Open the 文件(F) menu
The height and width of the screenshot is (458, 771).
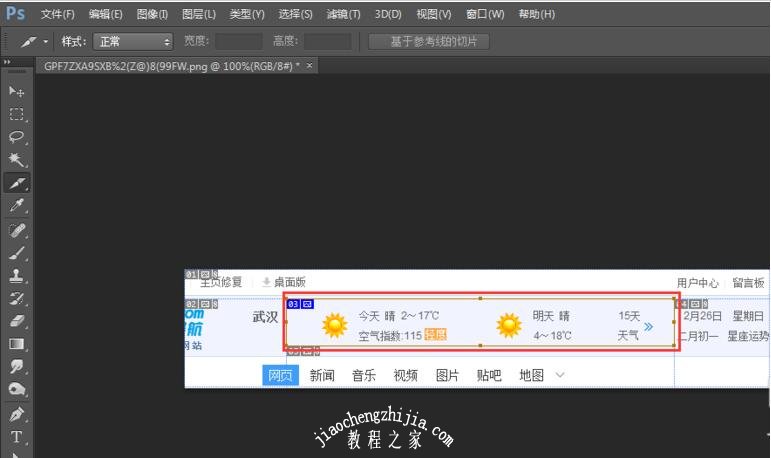[x=58, y=14]
